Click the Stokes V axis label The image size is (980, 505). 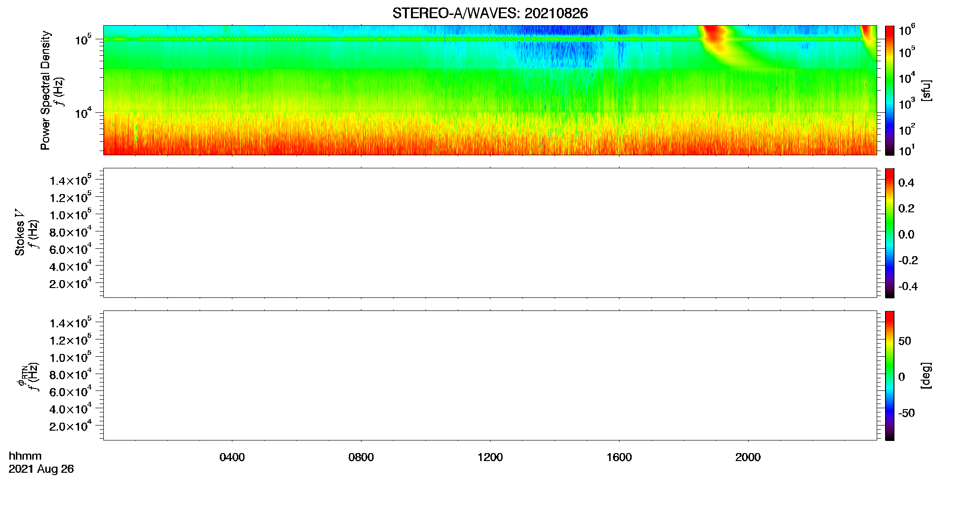(20, 232)
